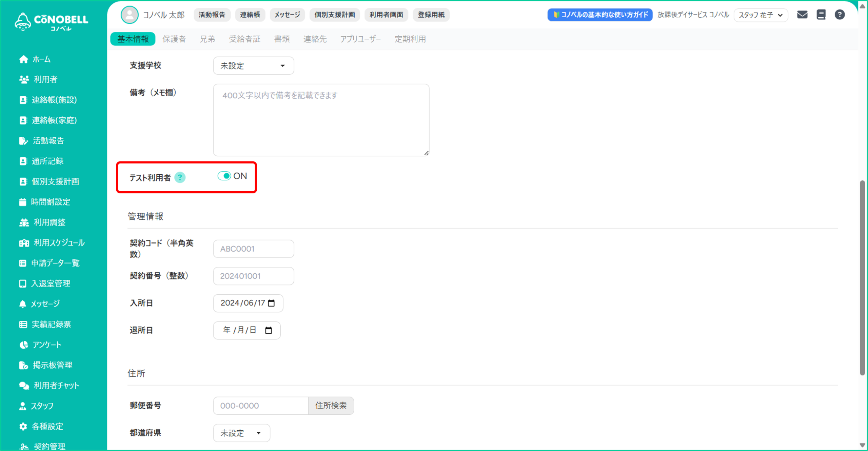The height and width of the screenshot is (451, 868).
Task: Click the テスト利用者 help tooltip icon
Action: pos(180,177)
